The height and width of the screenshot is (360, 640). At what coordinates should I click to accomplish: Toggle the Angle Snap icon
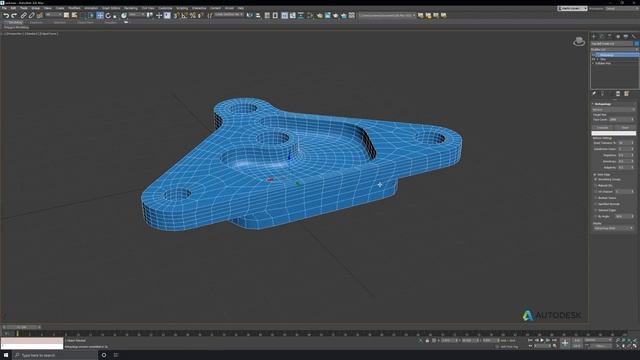[x=184, y=16]
